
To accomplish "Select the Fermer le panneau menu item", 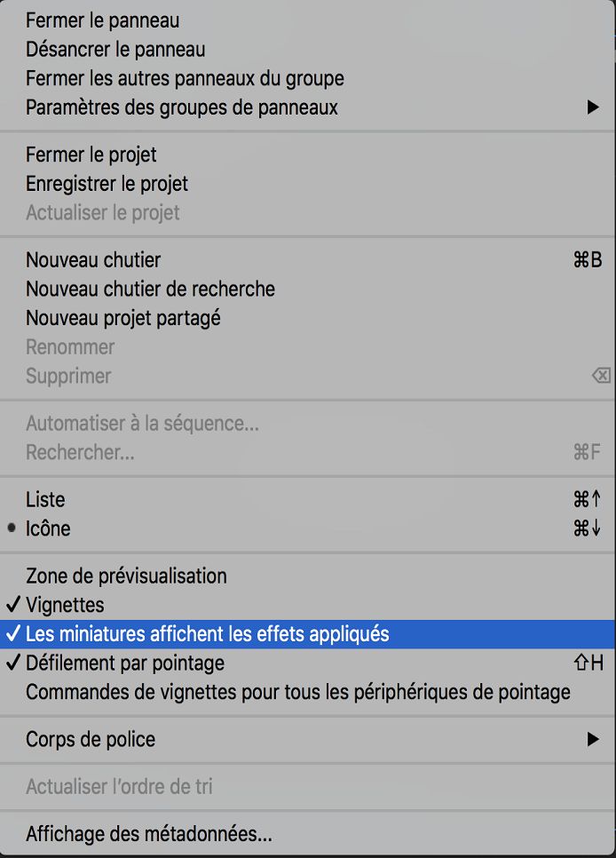I will pos(100,20).
